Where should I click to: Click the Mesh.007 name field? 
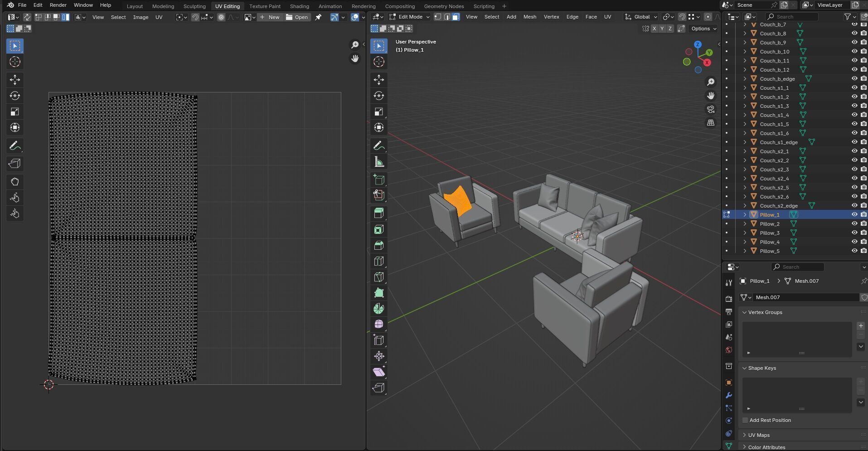point(805,297)
